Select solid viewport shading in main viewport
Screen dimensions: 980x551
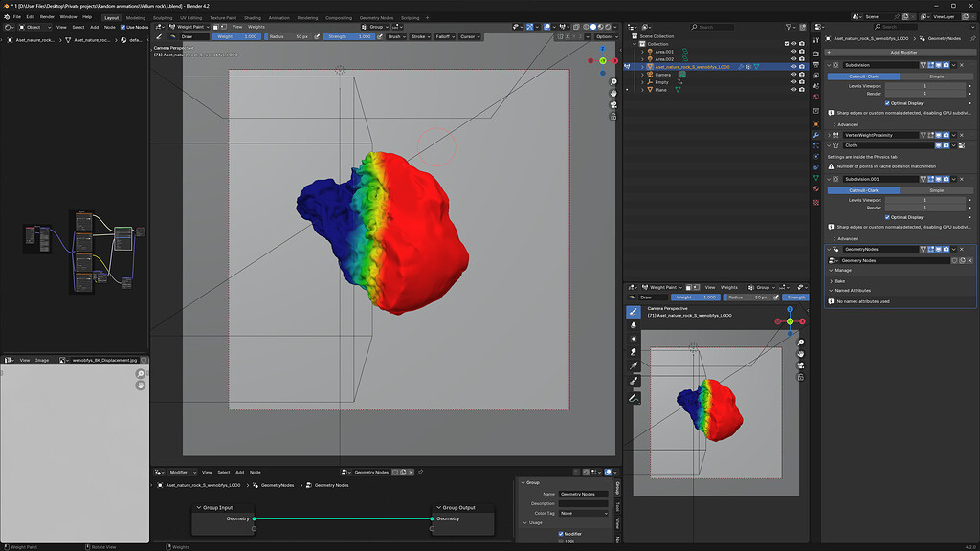(593, 27)
